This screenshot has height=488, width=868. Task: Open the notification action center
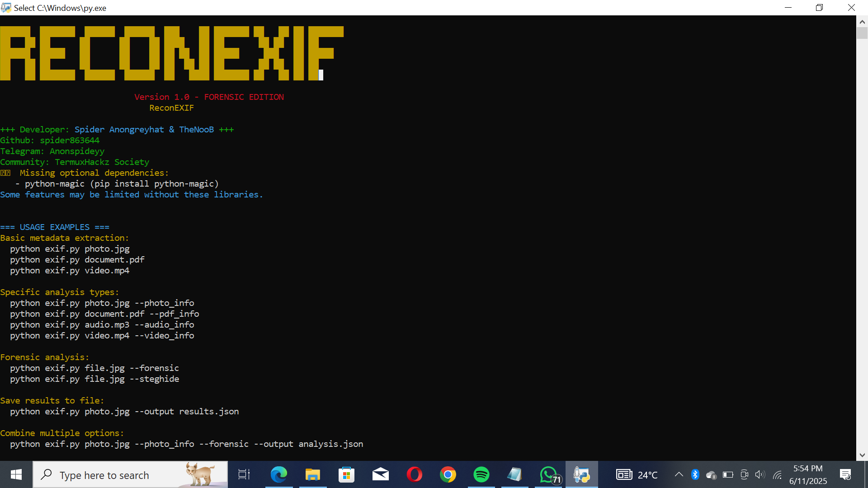pyautogui.click(x=845, y=474)
